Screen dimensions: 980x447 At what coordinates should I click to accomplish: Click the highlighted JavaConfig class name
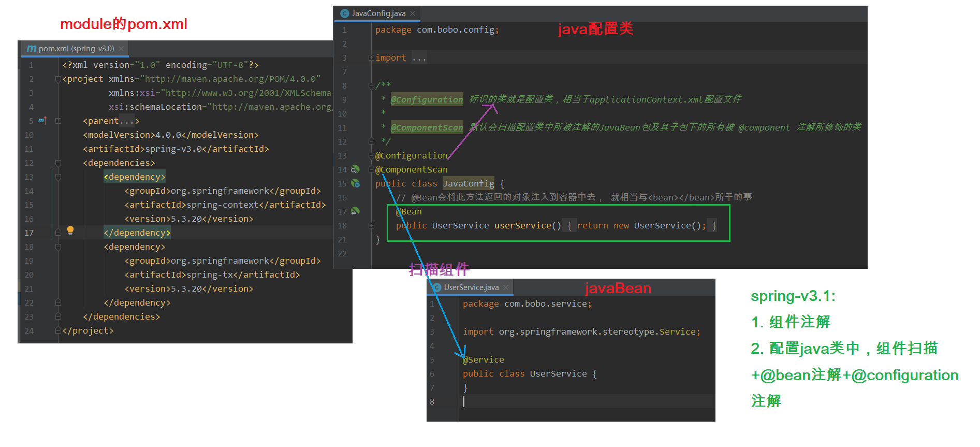tap(469, 183)
